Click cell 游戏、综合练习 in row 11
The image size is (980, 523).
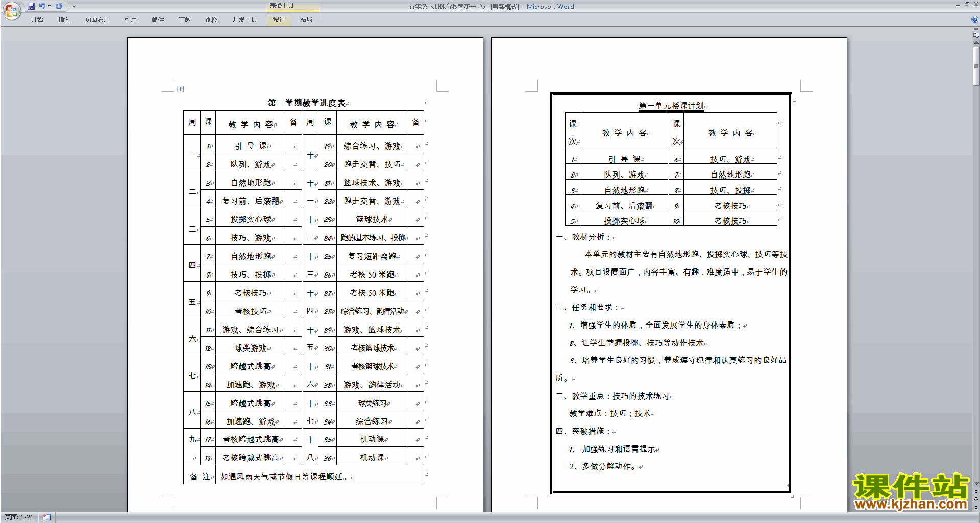pos(251,330)
